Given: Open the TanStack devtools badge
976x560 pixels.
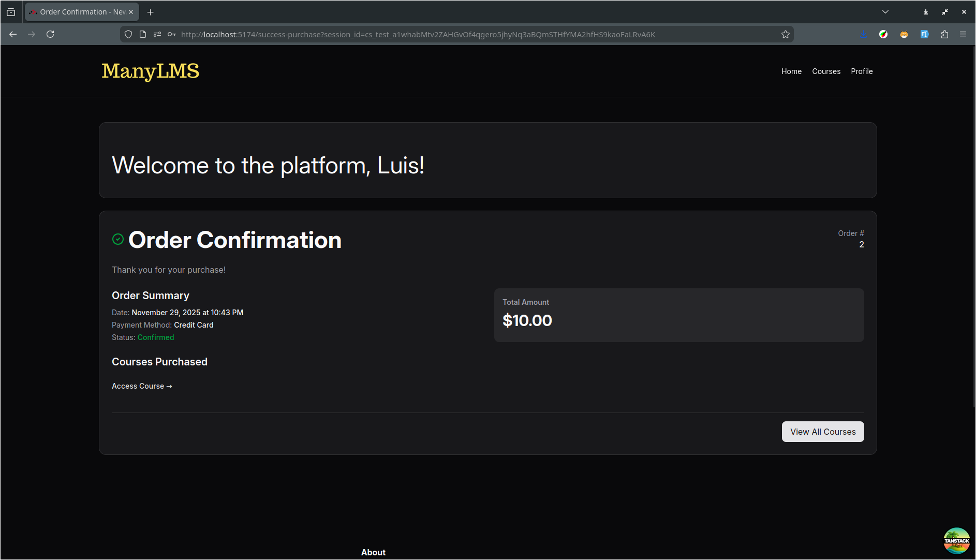Looking at the screenshot, I should pyautogui.click(x=957, y=540).
